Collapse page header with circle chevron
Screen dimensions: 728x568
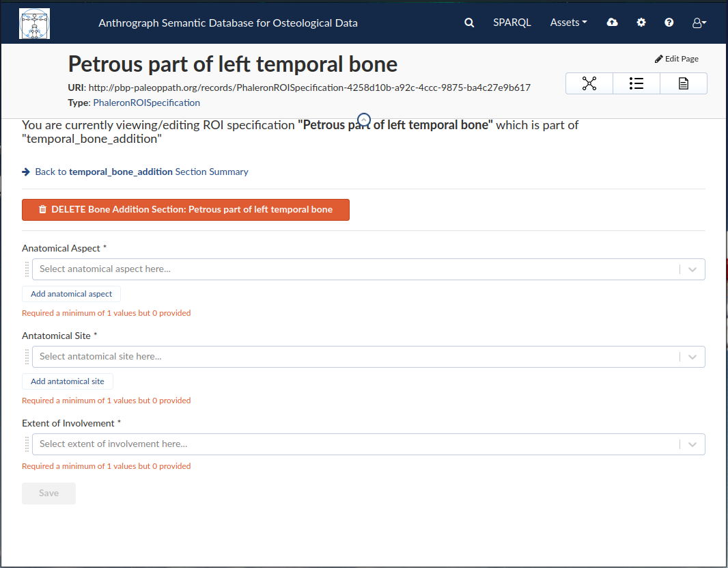coord(364,120)
